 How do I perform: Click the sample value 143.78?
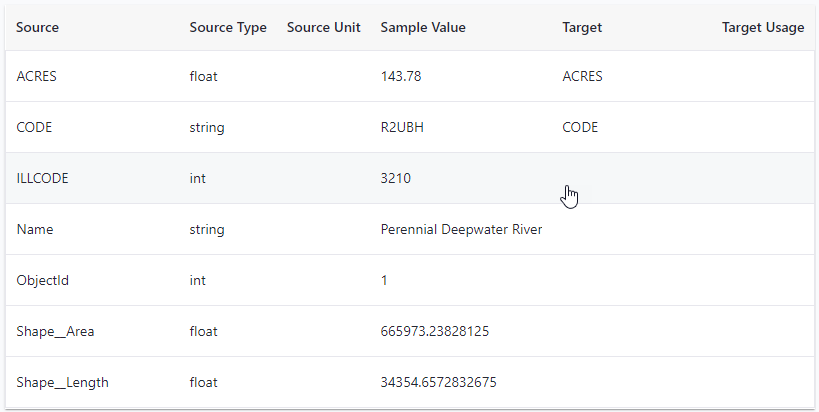pos(402,77)
